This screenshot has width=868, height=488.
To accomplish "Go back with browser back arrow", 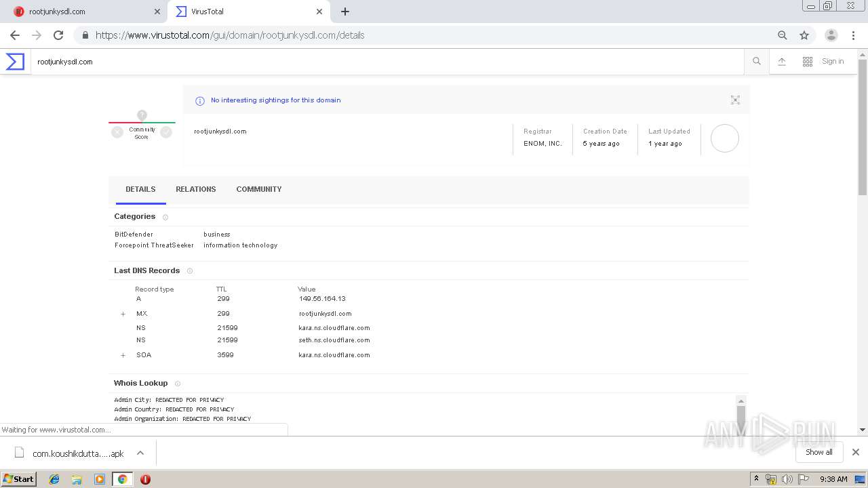I will (x=15, y=35).
